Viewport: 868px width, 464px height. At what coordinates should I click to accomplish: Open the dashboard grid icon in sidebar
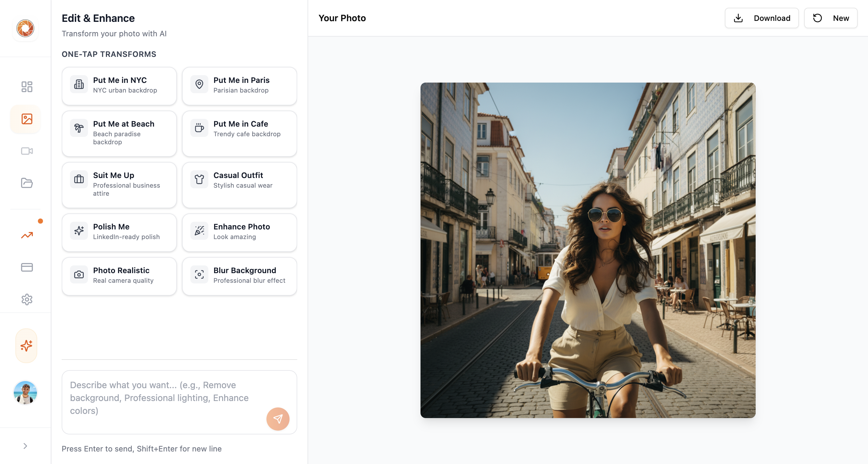coord(27,87)
